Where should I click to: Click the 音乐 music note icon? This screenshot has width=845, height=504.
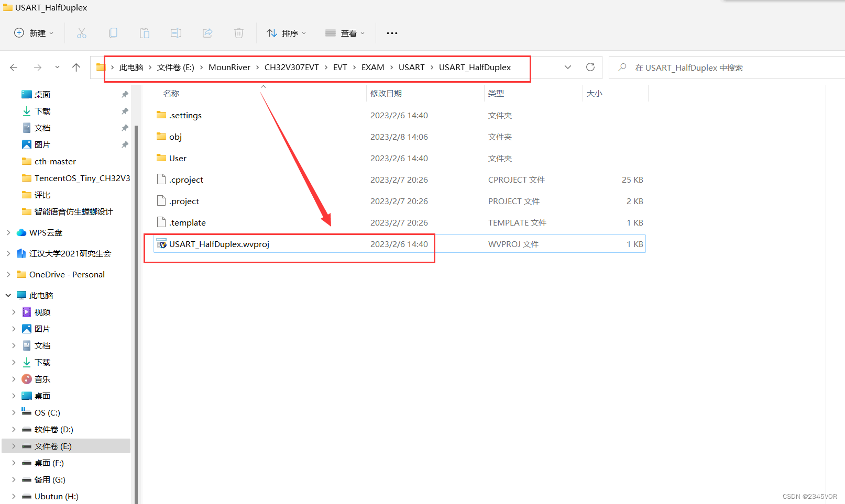point(27,379)
